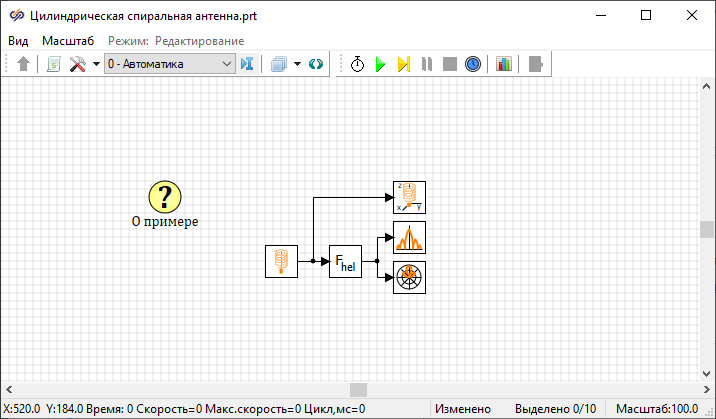
Task: Expand the windows stack dropdown arrow
Action: [x=297, y=64]
